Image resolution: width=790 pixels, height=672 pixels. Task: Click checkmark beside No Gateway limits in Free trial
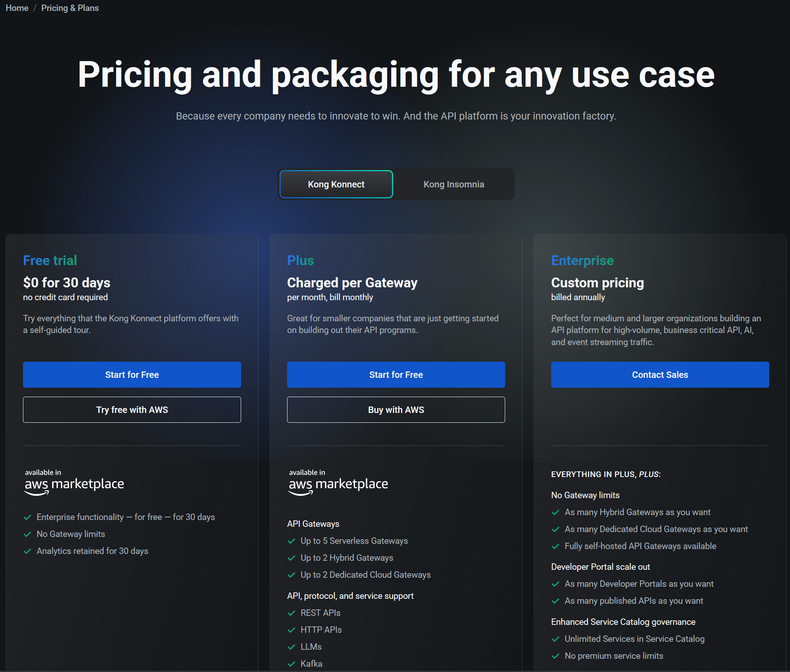point(28,534)
